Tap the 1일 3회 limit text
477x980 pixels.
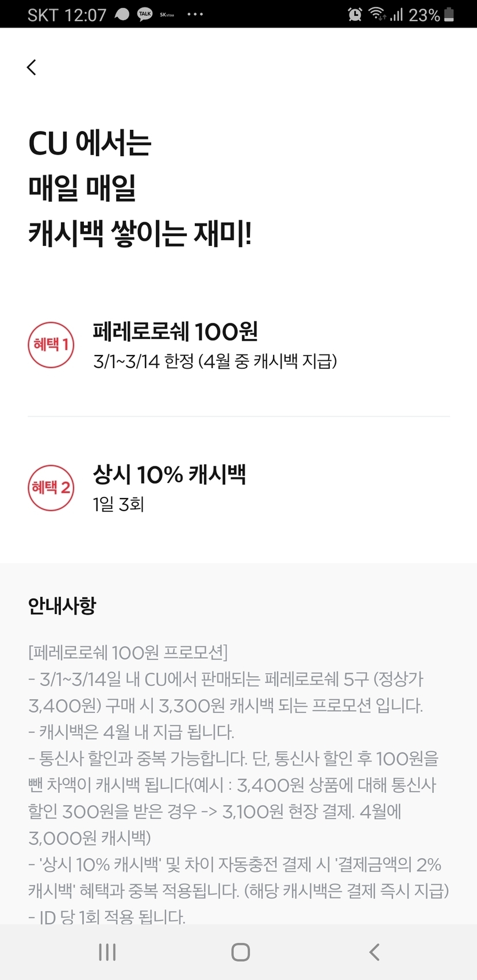pos(118,504)
